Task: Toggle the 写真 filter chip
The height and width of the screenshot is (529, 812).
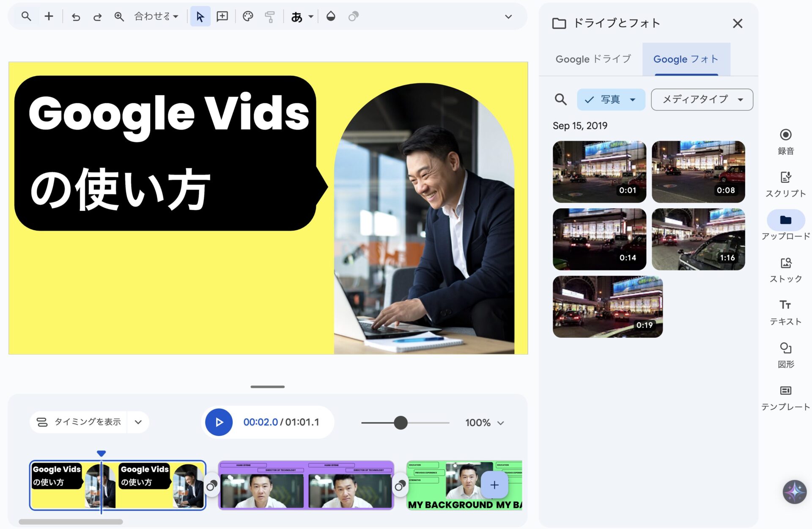Action: [x=610, y=99]
